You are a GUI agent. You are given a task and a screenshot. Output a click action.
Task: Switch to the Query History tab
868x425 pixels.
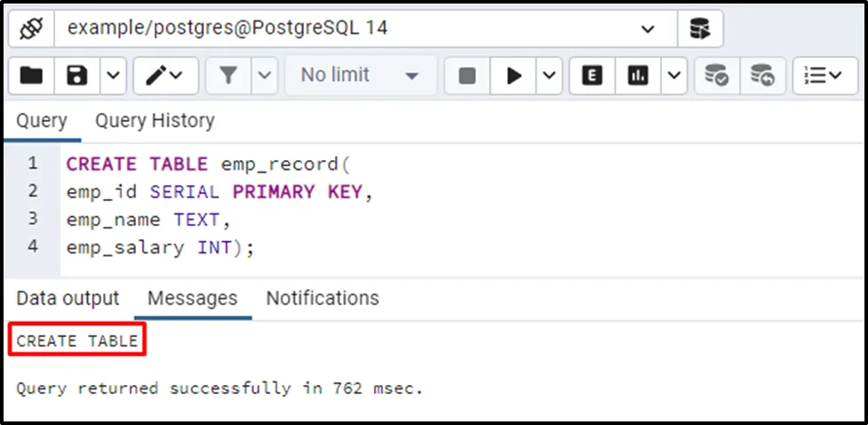coord(155,121)
